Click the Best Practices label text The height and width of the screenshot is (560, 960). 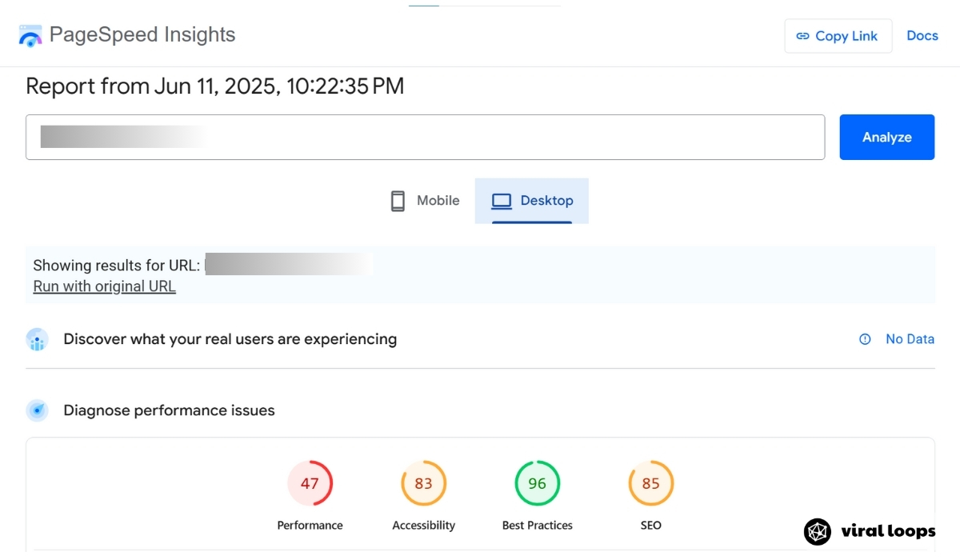coord(537,526)
